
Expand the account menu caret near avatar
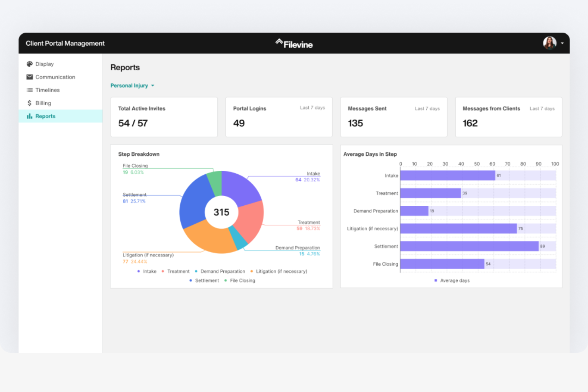tap(562, 43)
